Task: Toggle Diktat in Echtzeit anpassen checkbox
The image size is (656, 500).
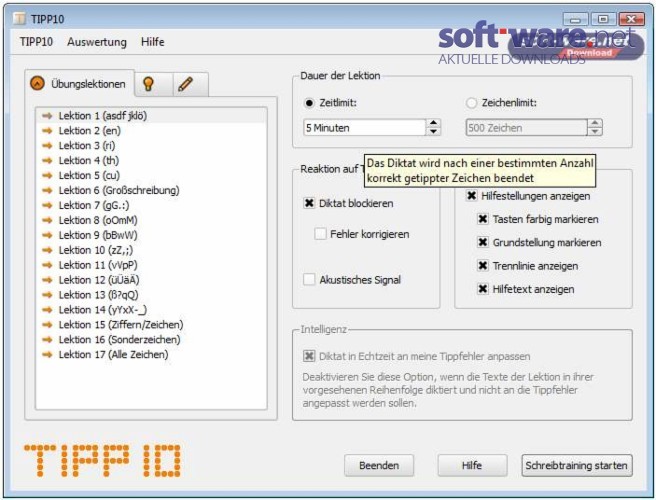Action: pos(309,356)
